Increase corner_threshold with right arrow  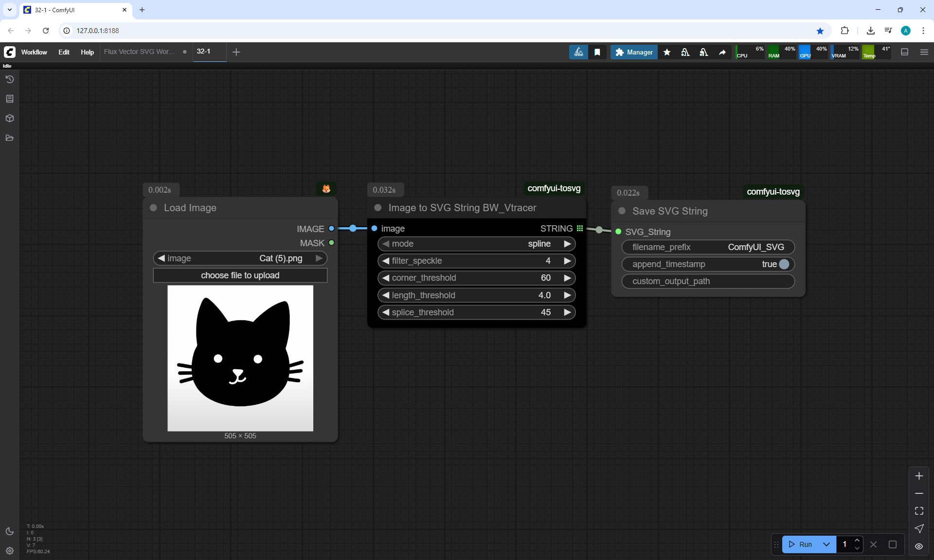[567, 278]
